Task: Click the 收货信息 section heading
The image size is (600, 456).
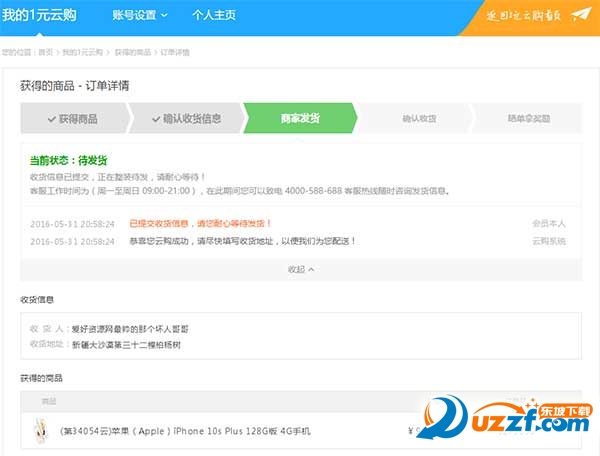Action: 37,300
